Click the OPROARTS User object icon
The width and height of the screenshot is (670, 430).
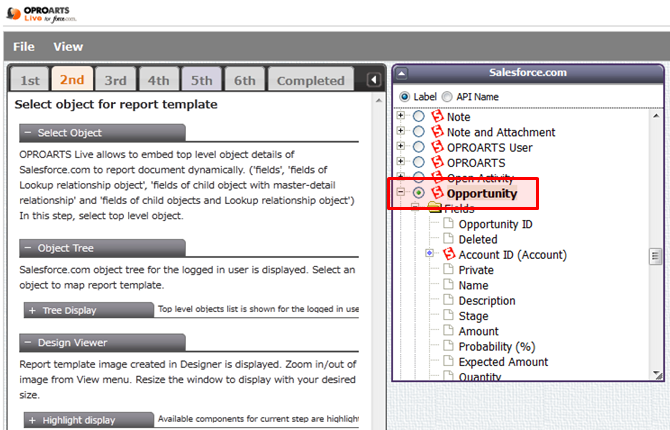click(x=437, y=147)
